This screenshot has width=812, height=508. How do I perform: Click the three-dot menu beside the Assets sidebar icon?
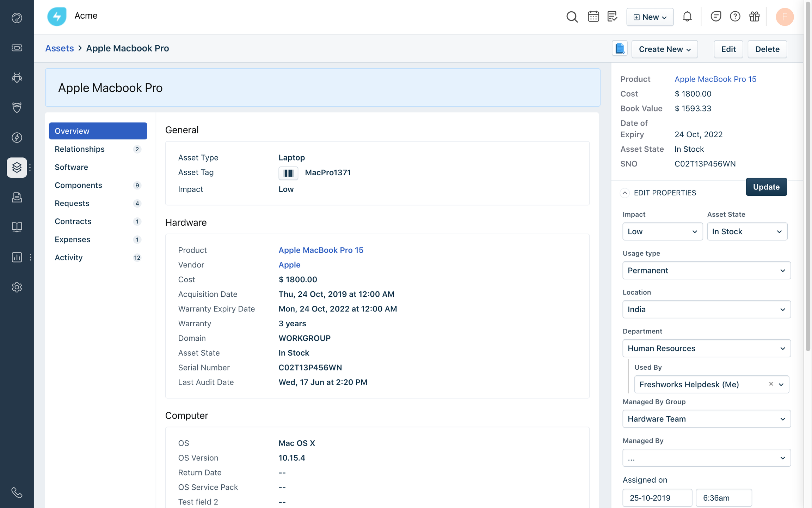30,168
